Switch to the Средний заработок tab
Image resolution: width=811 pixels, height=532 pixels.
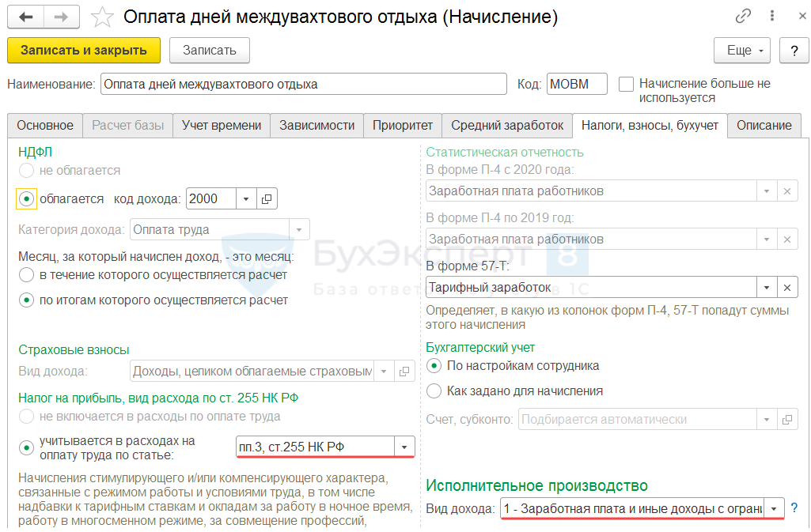[x=507, y=125]
